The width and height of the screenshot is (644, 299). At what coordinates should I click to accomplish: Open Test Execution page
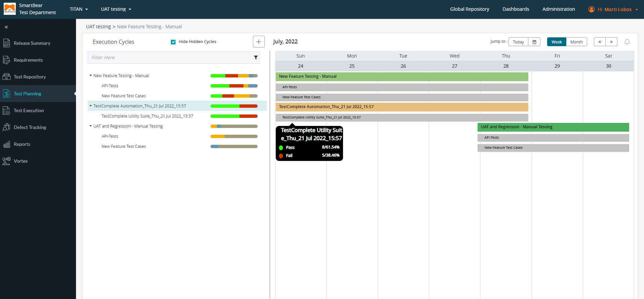tap(29, 110)
